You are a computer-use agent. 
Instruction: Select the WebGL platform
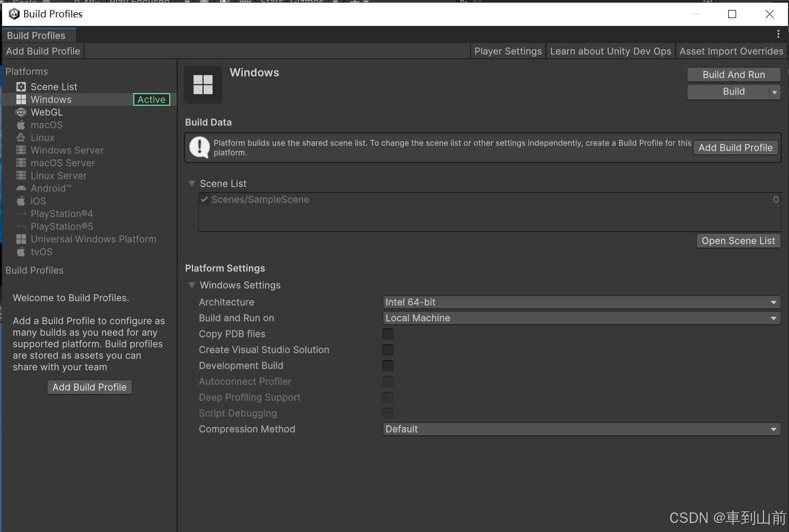pos(89,112)
